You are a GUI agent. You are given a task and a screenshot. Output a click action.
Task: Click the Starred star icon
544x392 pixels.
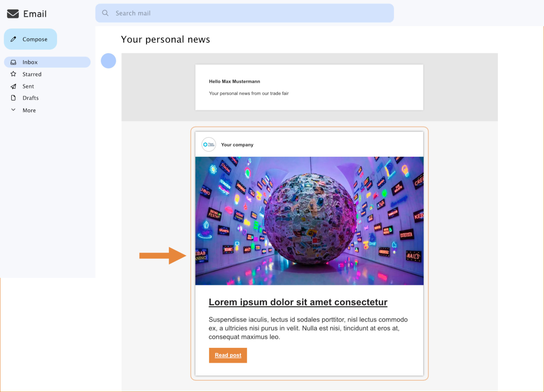click(13, 74)
